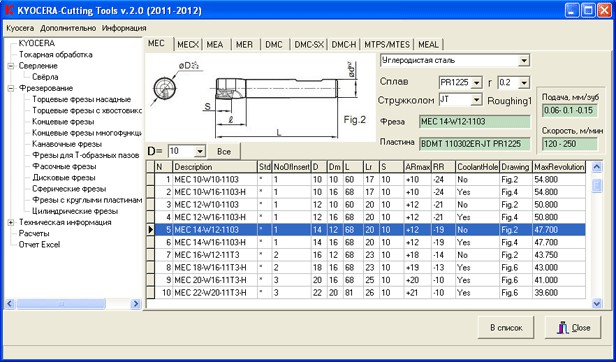Select Цилиндрические фрезы in the tree
The width and height of the screenshot is (616, 362).
coord(75,211)
